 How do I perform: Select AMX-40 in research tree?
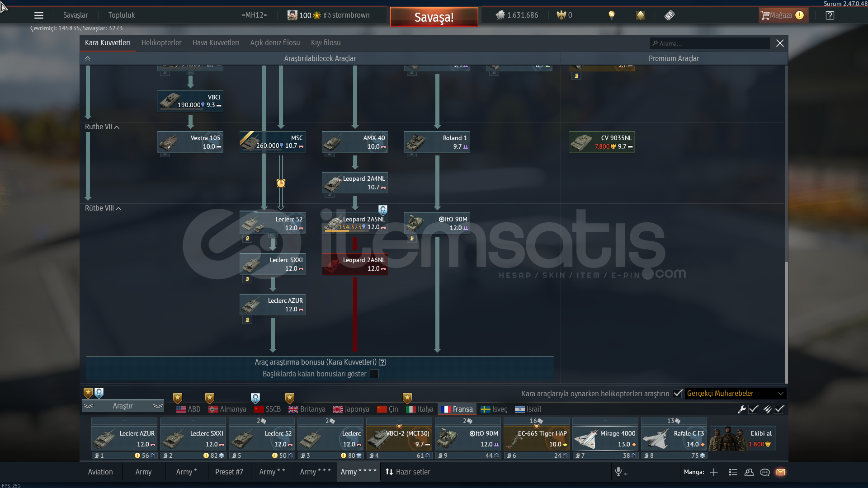(355, 142)
